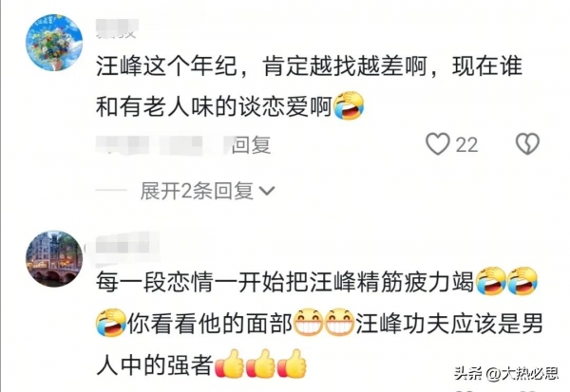Tap the like count 22
The image size is (570, 392).
[466, 144]
